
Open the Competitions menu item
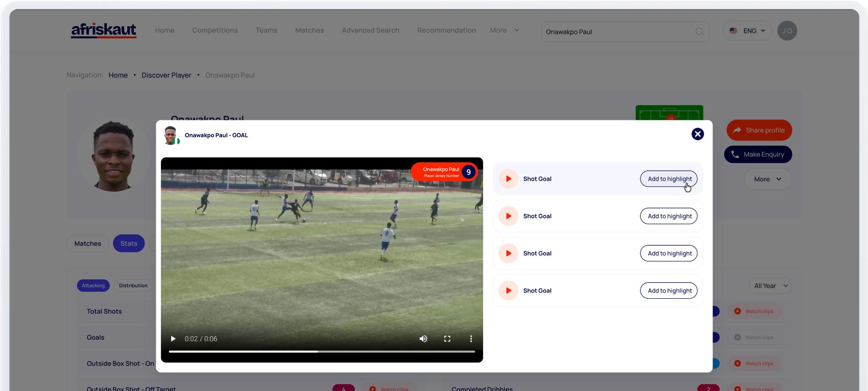coord(215,30)
